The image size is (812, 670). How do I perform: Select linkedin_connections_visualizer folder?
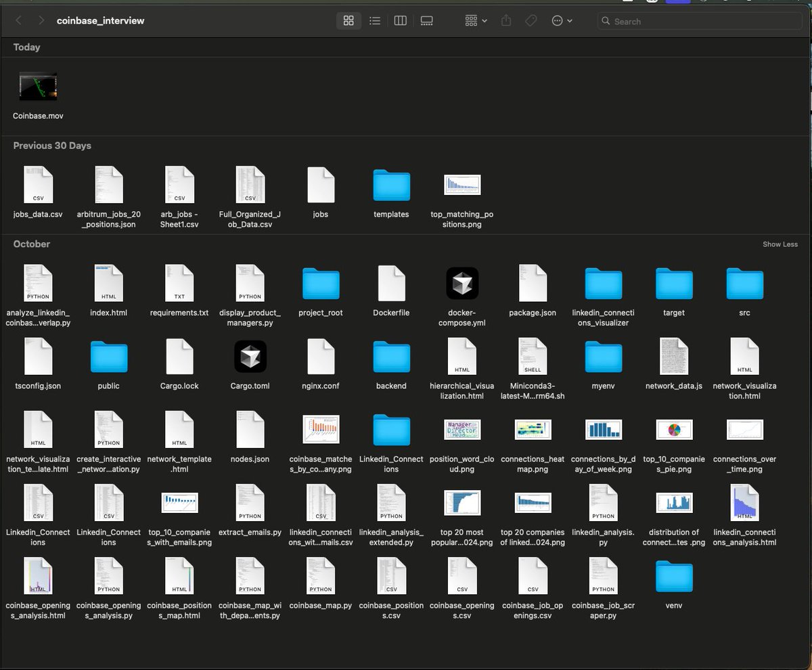[x=603, y=283]
